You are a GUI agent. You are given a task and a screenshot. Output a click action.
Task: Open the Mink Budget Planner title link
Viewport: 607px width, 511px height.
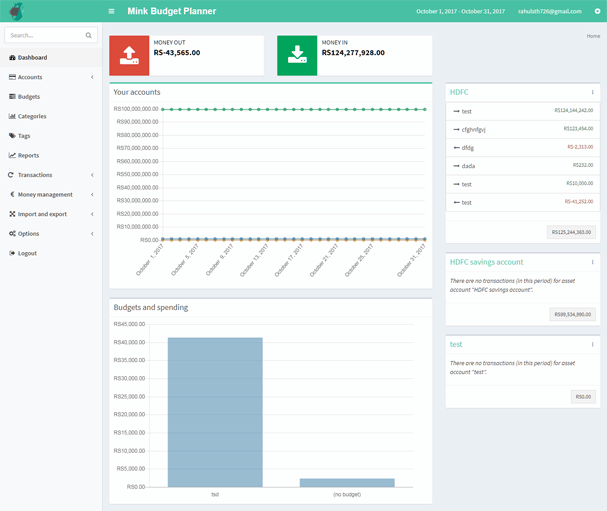(x=171, y=11)
